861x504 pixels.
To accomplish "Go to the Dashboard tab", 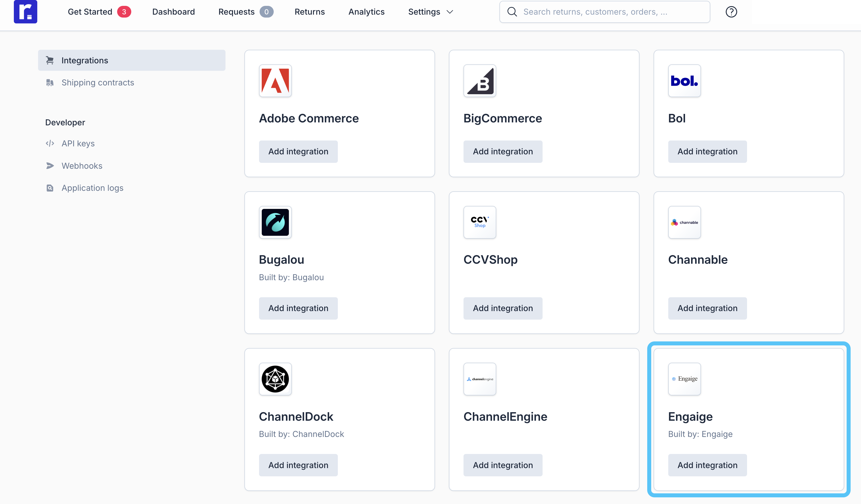I will click(174, 12).
